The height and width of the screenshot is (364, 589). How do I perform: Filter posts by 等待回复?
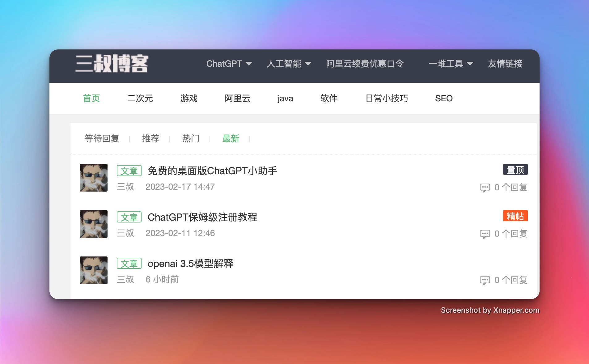pos(102,138)
